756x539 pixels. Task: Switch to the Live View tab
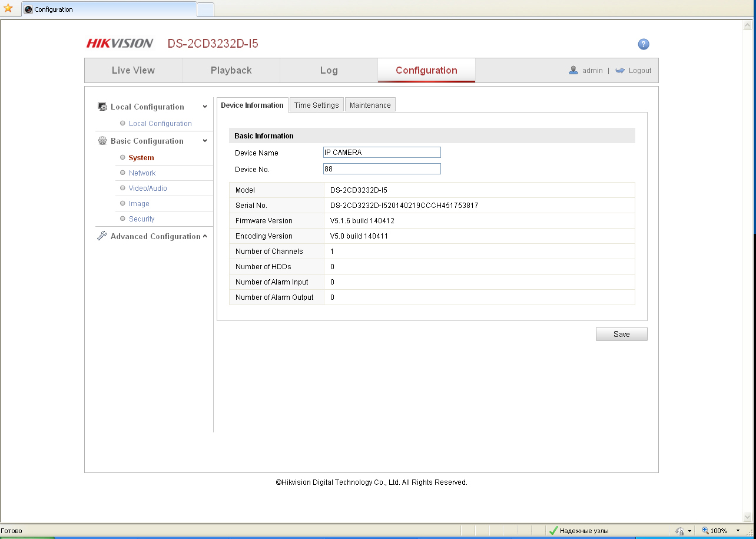pos(133,70)
